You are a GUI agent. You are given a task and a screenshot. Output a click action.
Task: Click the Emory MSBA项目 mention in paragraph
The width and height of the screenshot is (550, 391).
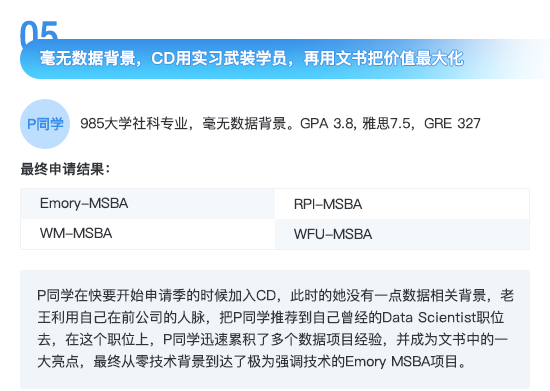[401, 362]
